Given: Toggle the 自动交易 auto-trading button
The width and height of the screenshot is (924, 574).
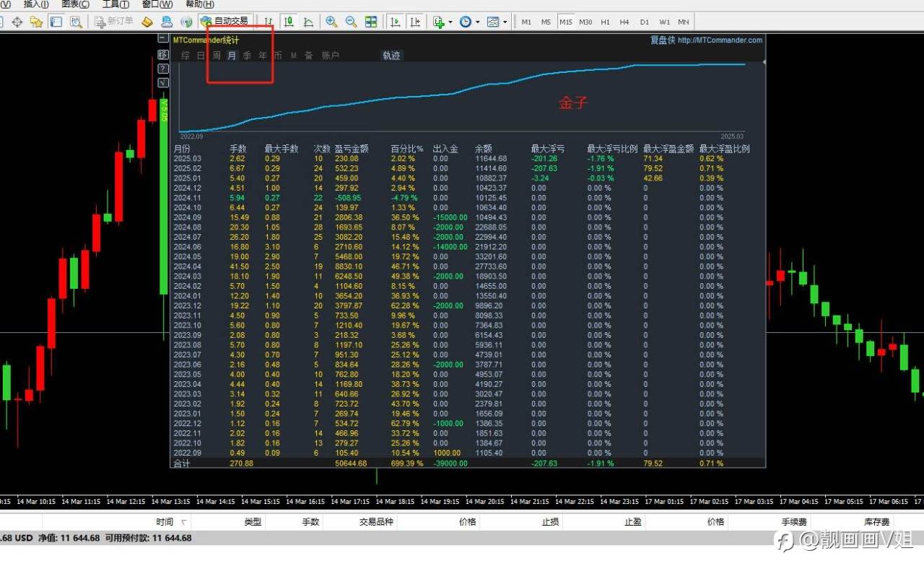Looking at the screenshot, I should coord(225,22).
